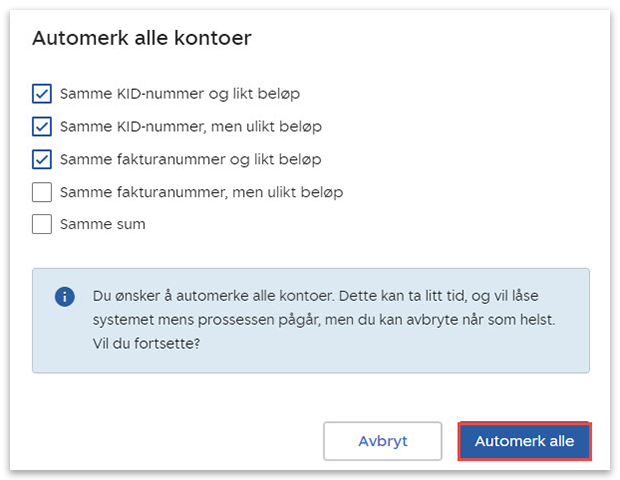Uncheck 'Samme KID-nummer, men ulikt beløp' checkbox
The height and width of the screenshot is (480, 620).
(x=42, y=127)
